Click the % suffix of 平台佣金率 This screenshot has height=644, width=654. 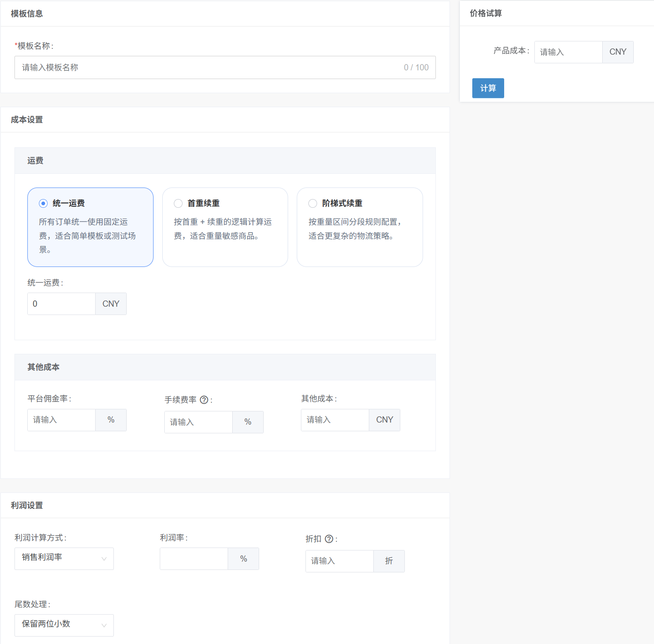pyautogui.click(x=111, y=420)
